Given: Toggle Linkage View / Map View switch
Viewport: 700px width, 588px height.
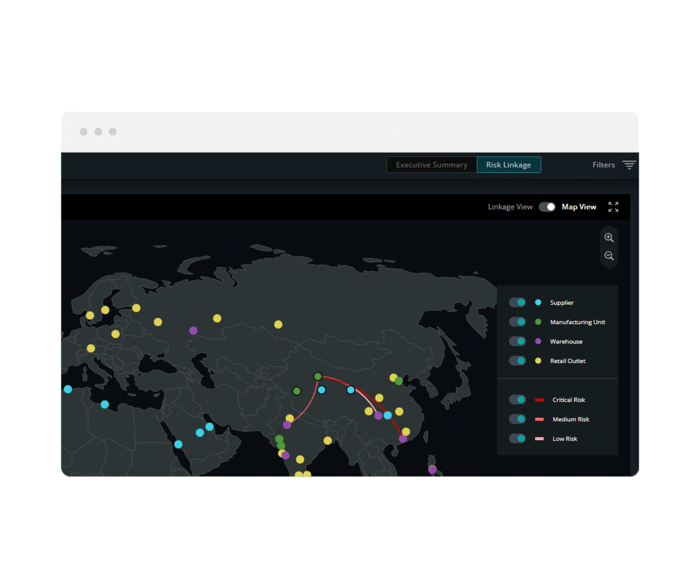Looking at the screenshot, I should pos(547,207).
